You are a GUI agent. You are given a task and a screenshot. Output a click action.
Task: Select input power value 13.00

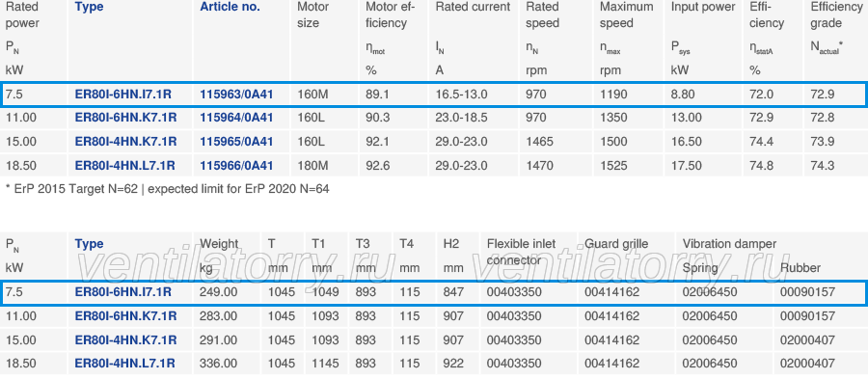pos(687,118)
